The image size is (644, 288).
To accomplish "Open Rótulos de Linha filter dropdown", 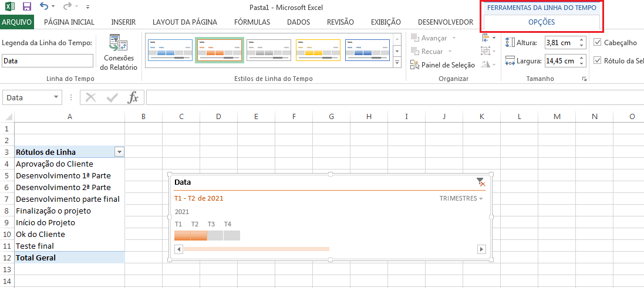I will tap(120, 152).
